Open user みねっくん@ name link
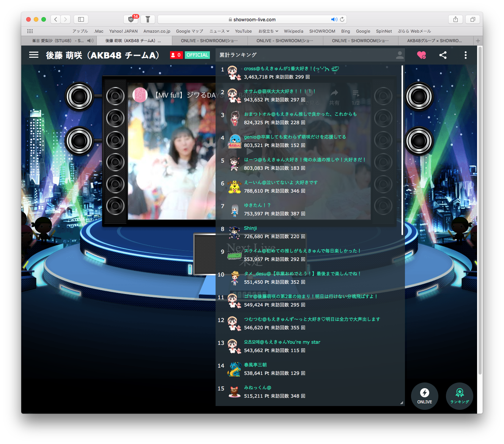Viewport: 504px width, 444px height. (258, 388)
